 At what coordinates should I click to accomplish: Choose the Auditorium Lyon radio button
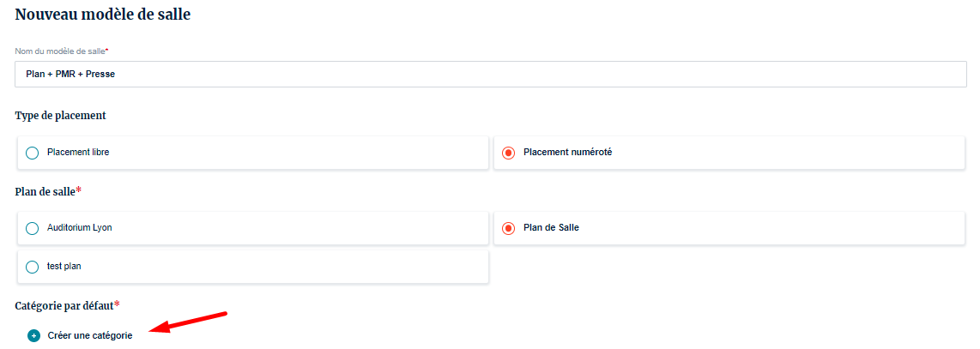click(33, 228)
